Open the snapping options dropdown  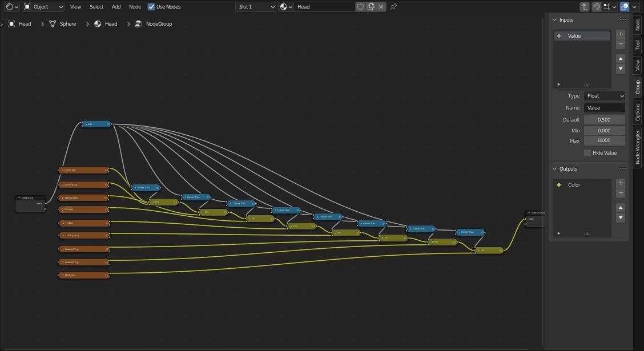[x=610, y=7]
